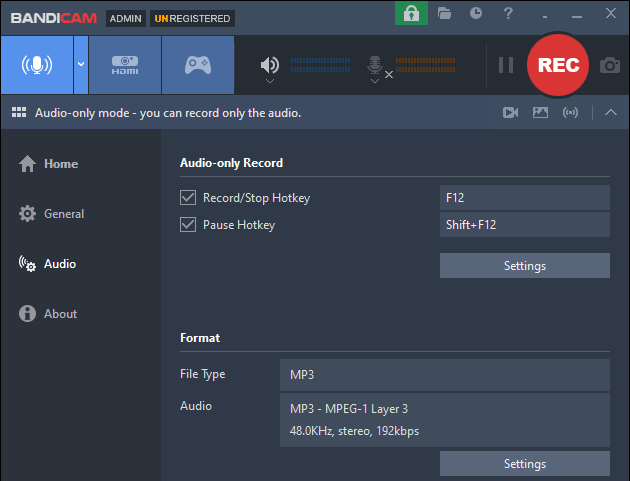Click the Shift+F12 pause hotkey field
Viewport: 630px width, 481px height.
pyautogui.click(x=525, y=225)
